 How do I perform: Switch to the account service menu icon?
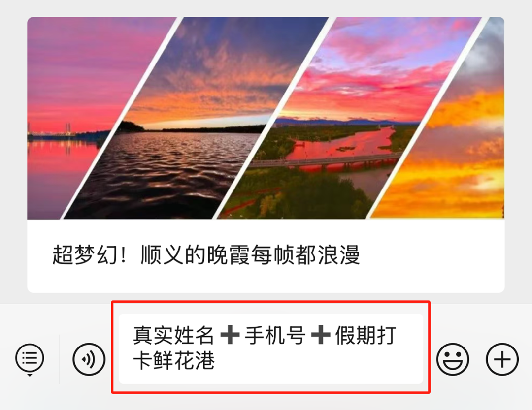[x=30, y=357]
